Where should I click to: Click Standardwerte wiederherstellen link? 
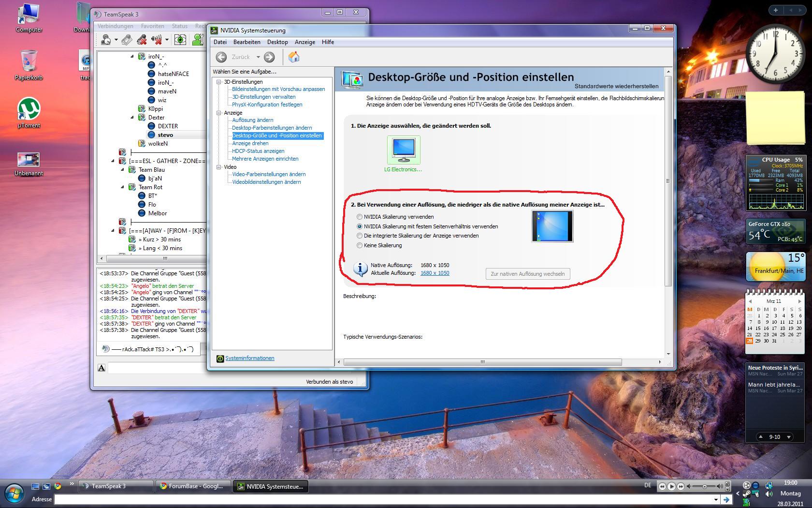(616, 86)
